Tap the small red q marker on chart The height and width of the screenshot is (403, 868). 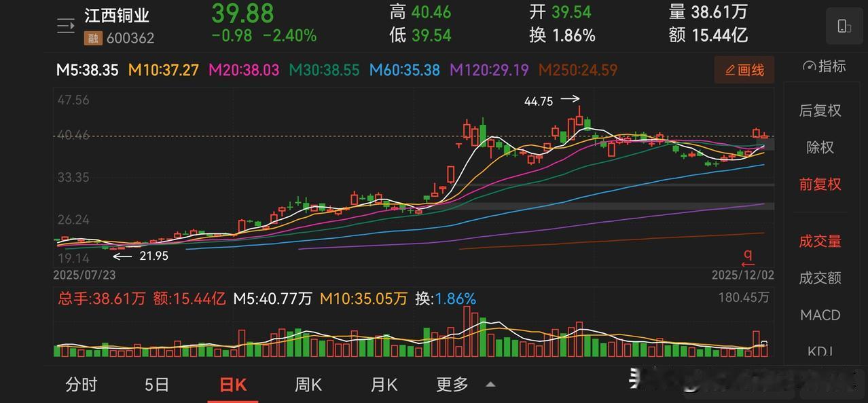(748, 258)
